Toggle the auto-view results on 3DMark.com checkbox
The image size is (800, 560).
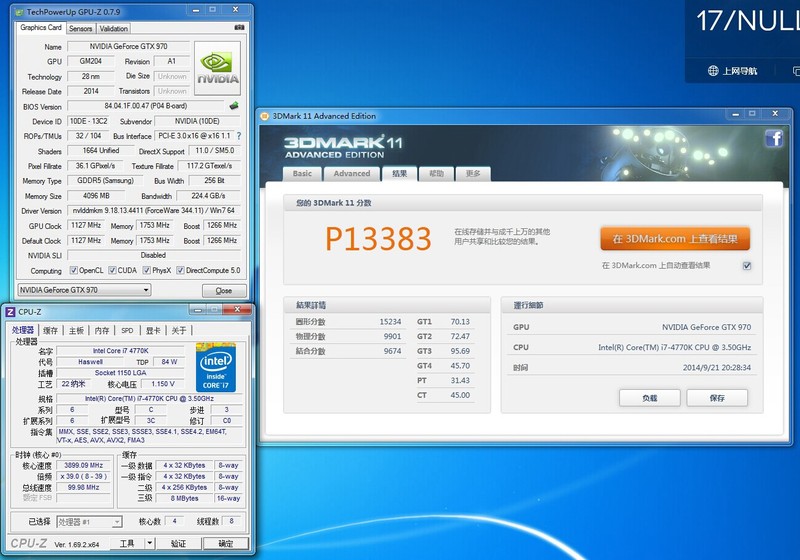pyautogui.click(x=747, y=266)
